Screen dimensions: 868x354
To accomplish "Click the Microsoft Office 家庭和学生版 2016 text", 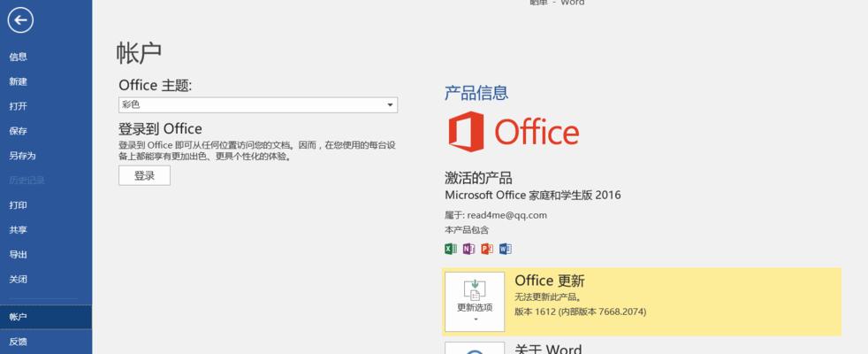I will pyautogui.click(x=532, y=195).
